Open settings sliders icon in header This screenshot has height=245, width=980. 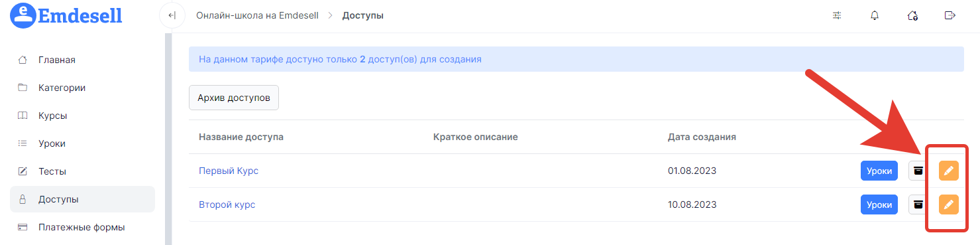[837, 15]
